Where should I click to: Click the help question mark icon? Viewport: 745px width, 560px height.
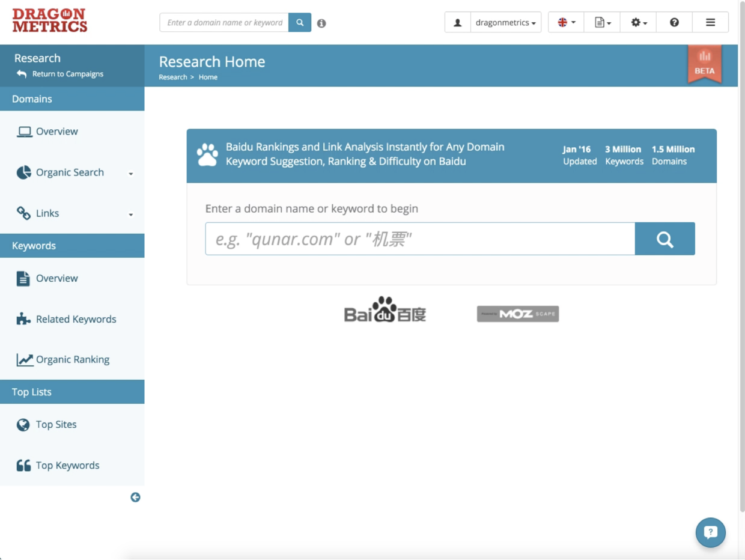[674, 22]
